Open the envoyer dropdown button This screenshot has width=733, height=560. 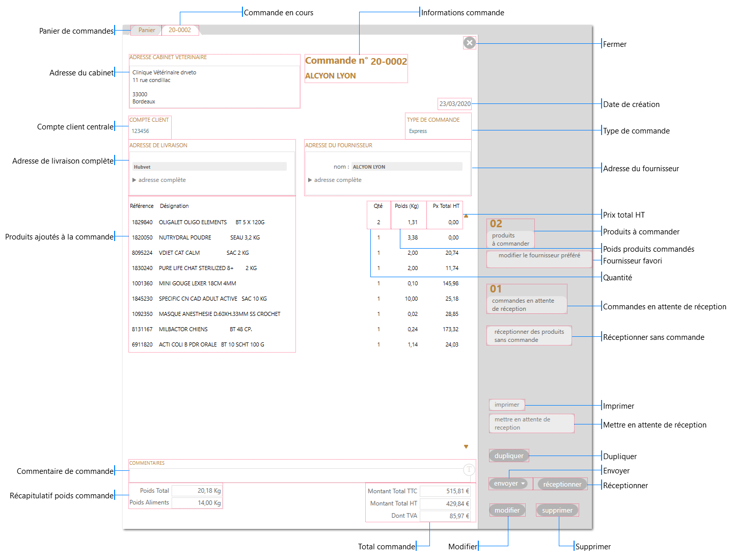click(509, 484)
